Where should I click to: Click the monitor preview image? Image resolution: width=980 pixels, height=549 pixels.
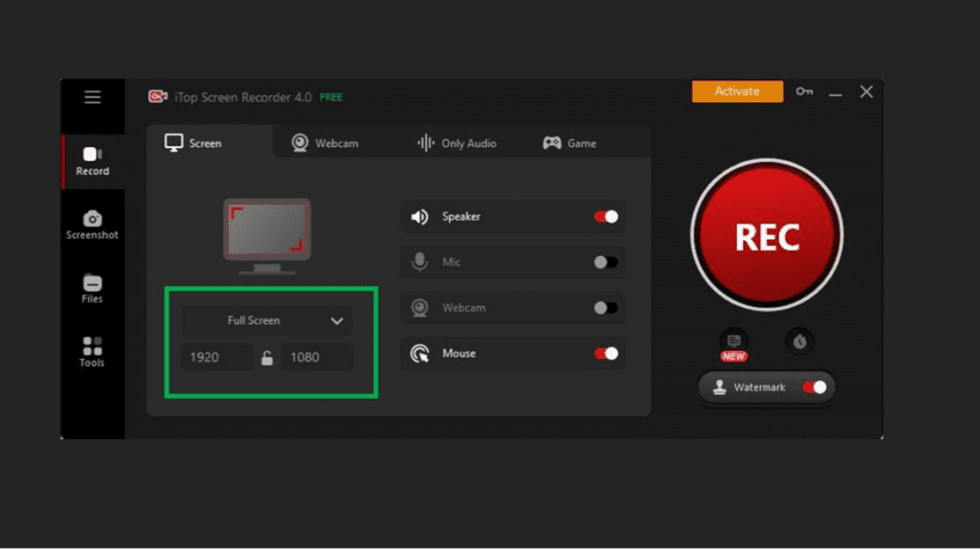click(x=267, y=237)
